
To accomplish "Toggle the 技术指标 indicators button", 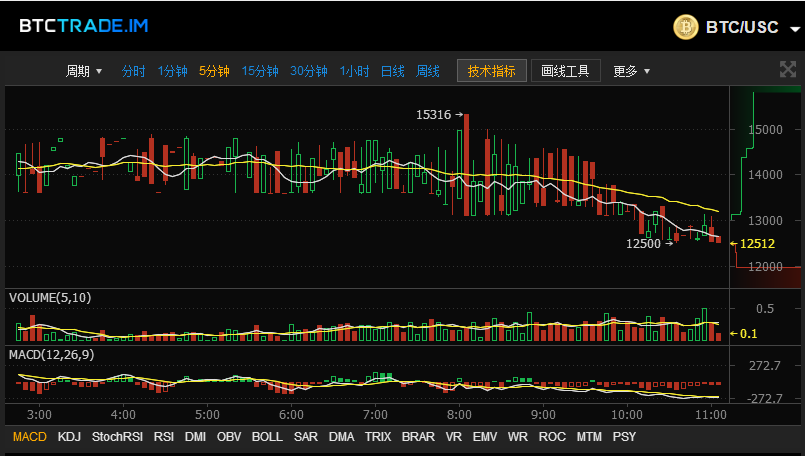I will click(491, 71).
